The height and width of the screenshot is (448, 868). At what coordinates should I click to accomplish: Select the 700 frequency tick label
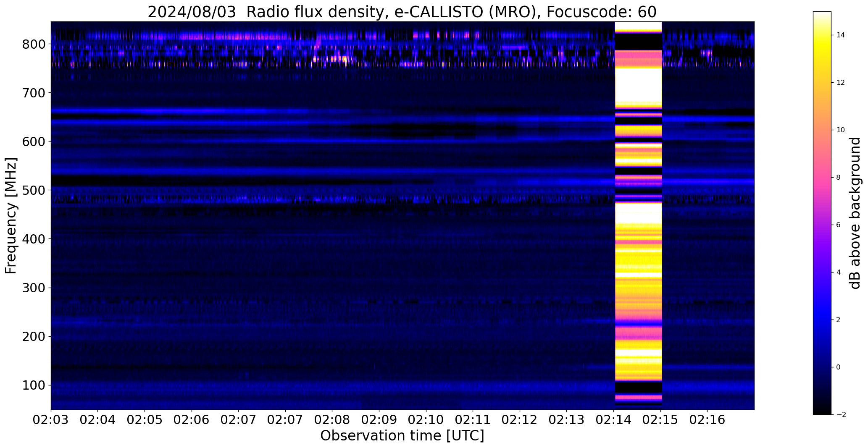[x=34, y=93]
